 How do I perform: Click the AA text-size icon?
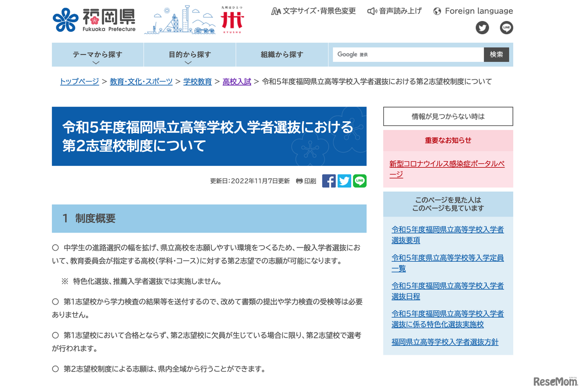coord(276,11)
